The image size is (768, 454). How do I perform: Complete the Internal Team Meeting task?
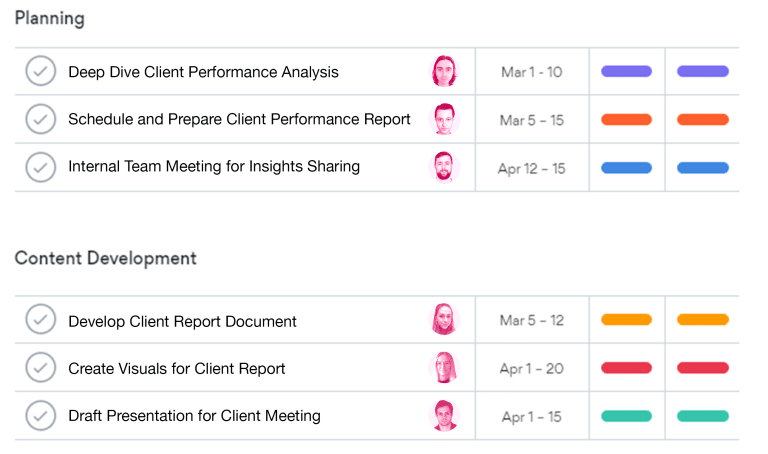[x=40, y=167]
